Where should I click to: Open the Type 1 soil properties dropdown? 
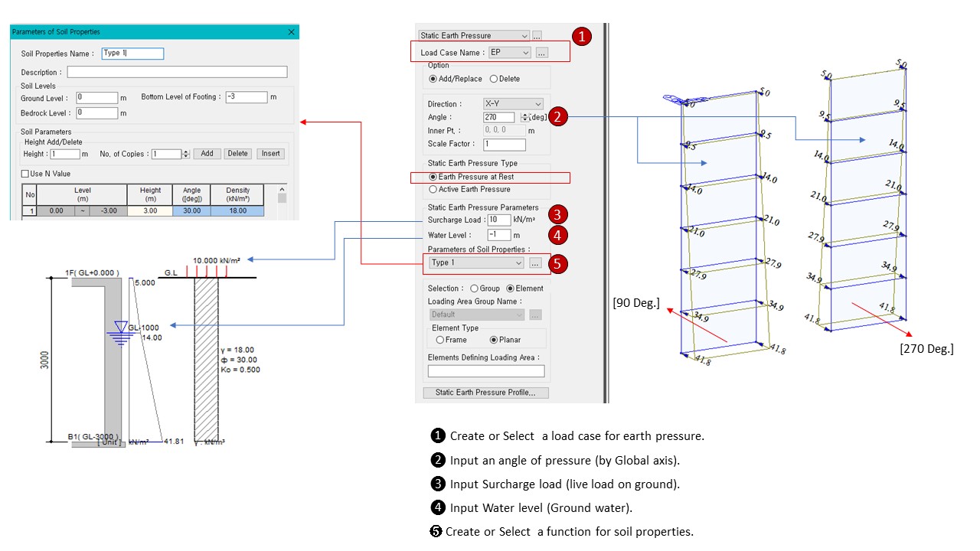[x=518, y=263]
